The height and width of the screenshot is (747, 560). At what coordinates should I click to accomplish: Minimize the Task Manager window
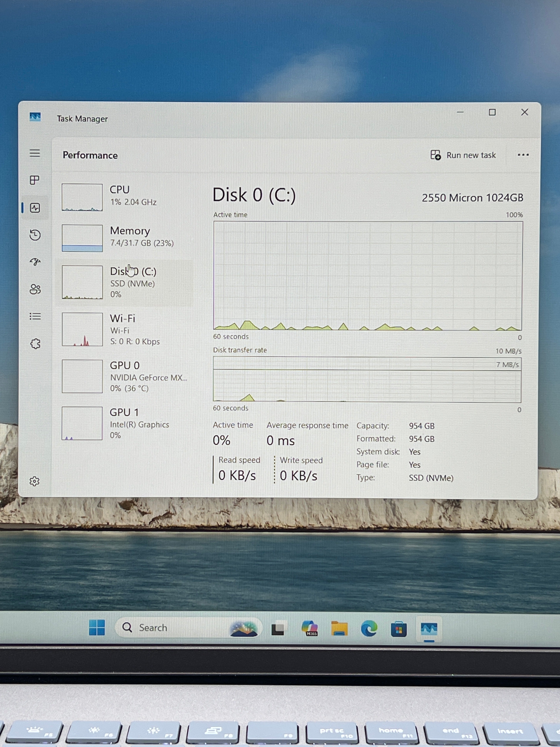(460, 112)
